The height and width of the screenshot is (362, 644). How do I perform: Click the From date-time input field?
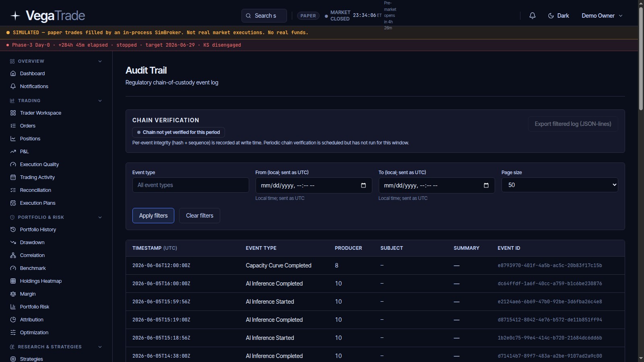pos(314,185)
